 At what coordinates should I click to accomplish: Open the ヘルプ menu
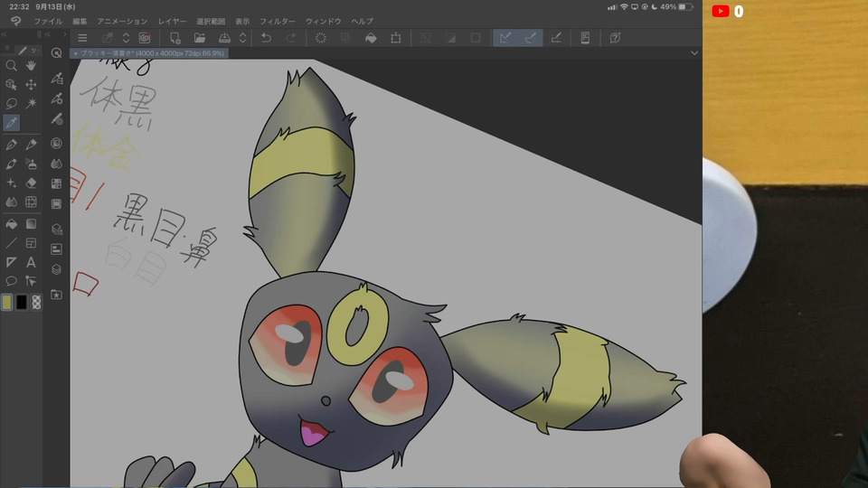point(362,22)
